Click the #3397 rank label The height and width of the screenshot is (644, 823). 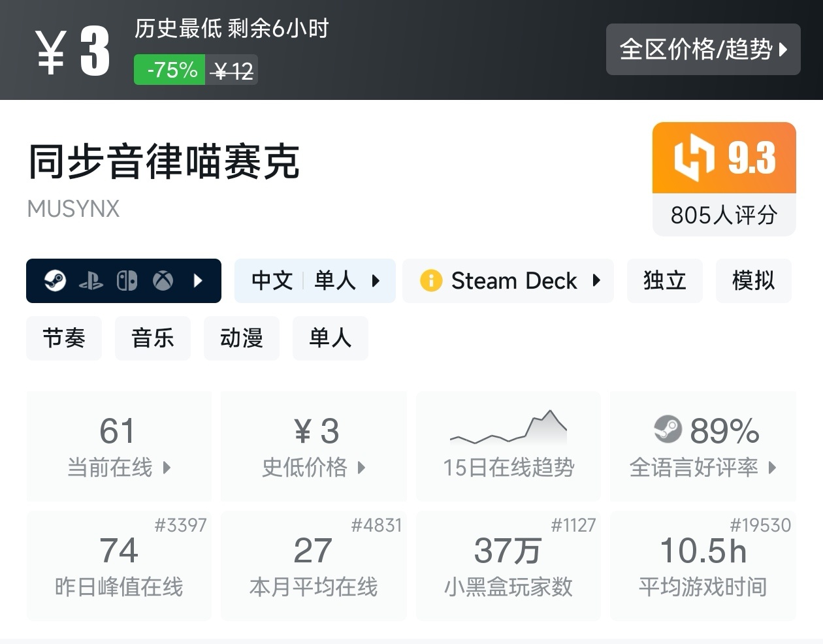pos(180,525)
